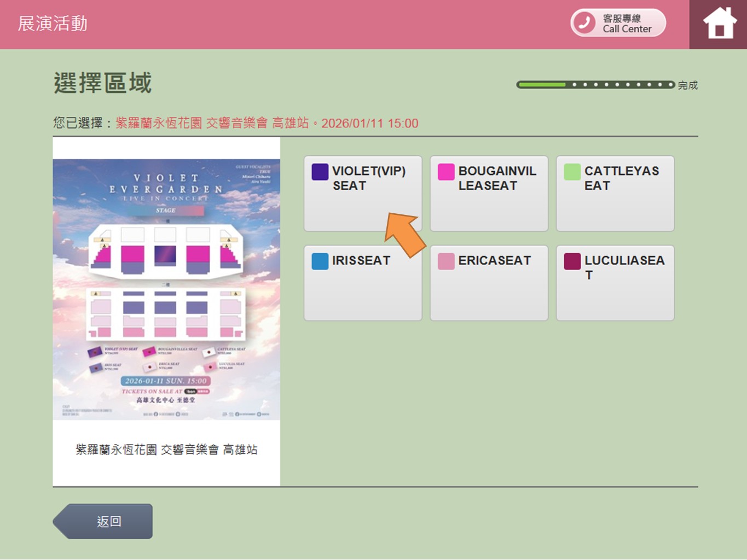Click the magenta BOUGAINVILLEA color swatch
Image resolution: width=747 pixels, height=560 pixels.
click(x=446, y=172)
